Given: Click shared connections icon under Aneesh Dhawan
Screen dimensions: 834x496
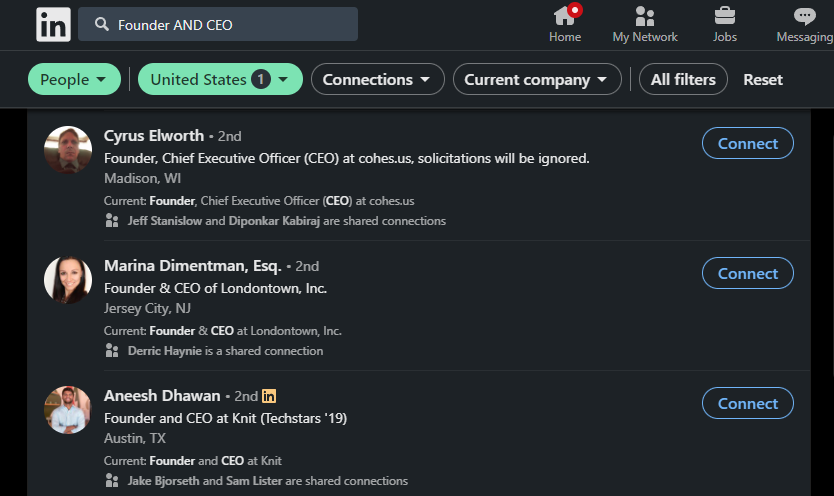Looking at the screenshot, I should tap(112, 481).
